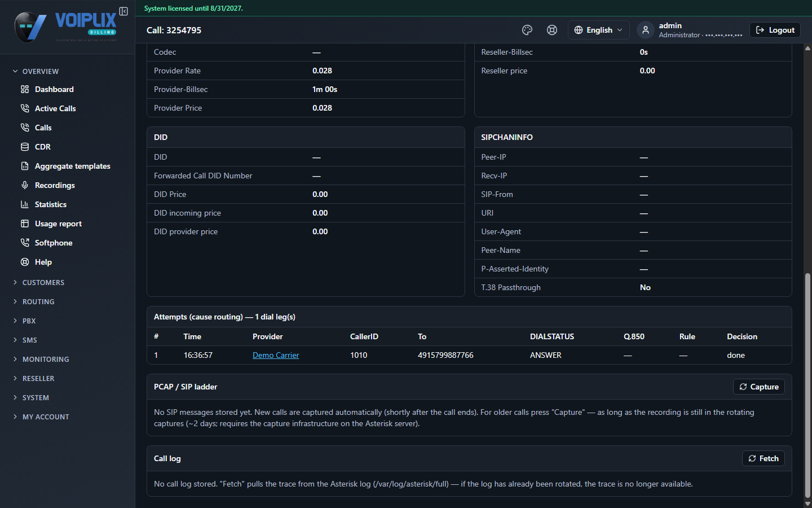Open the Softphone menu item
Screen dimensions: 812x508
pyautogui.click(x=54, y=243)
